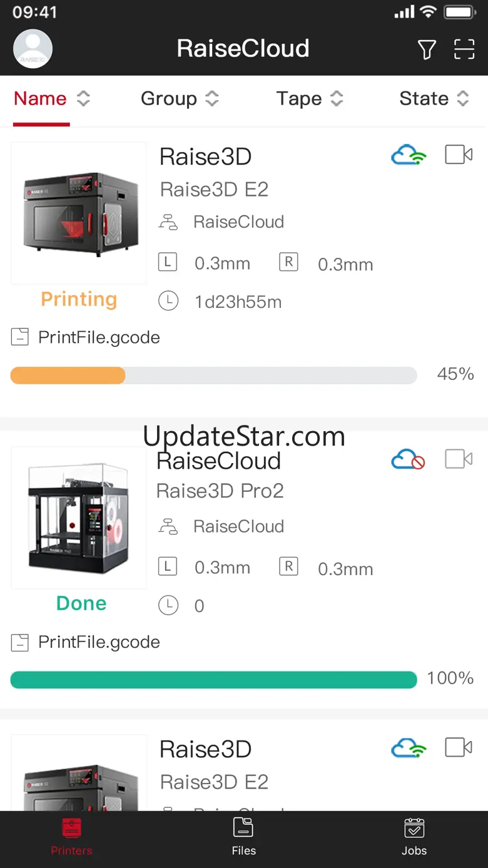Sort printers by State
The height and width of the screenshot is (868, 488).
(x=434, y=99)
